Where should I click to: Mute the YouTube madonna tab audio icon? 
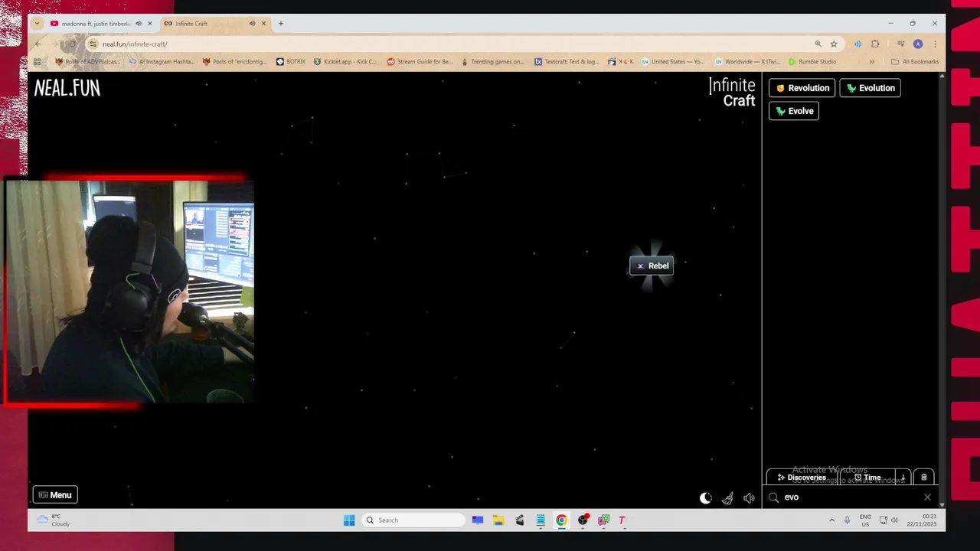(x=138, y=24)
